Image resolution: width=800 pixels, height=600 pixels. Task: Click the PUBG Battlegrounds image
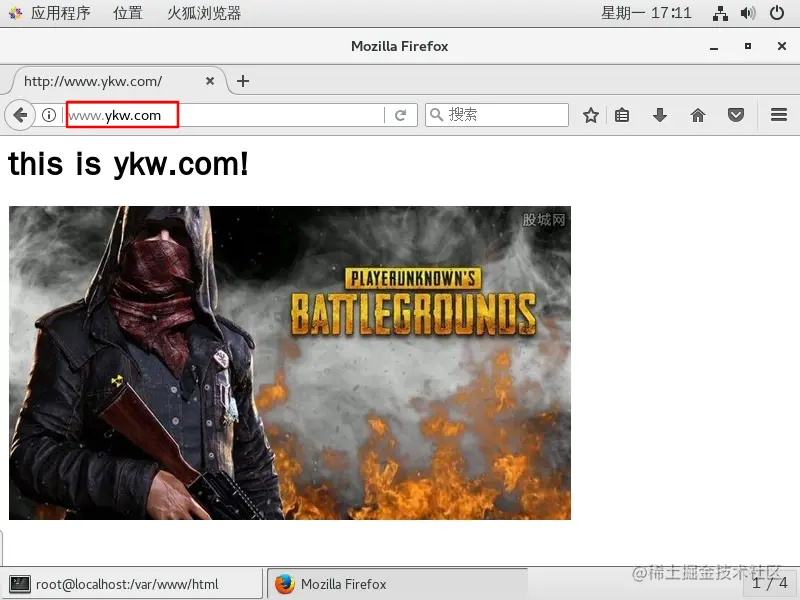click(290, 363)
